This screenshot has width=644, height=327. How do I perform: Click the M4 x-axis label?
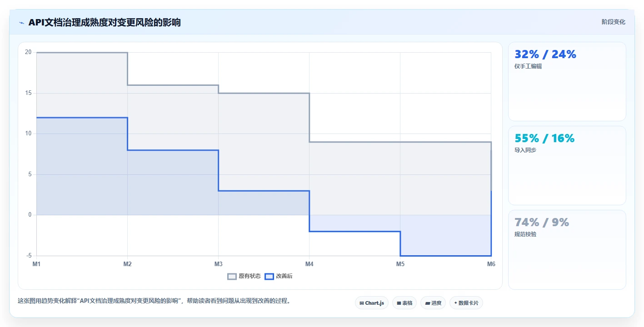tap(309, 264)
